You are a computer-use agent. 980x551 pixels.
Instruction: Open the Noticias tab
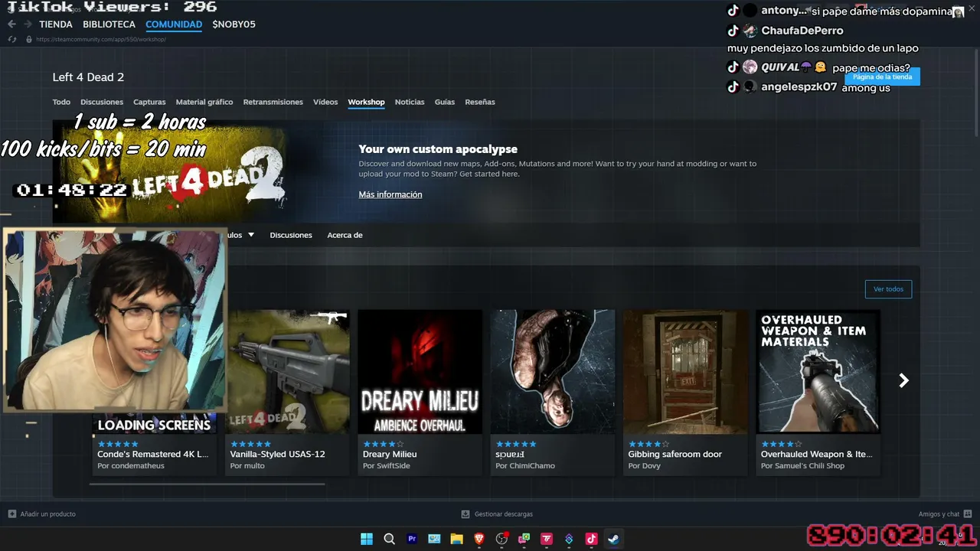pyautogui.click(x=410, y=102)
